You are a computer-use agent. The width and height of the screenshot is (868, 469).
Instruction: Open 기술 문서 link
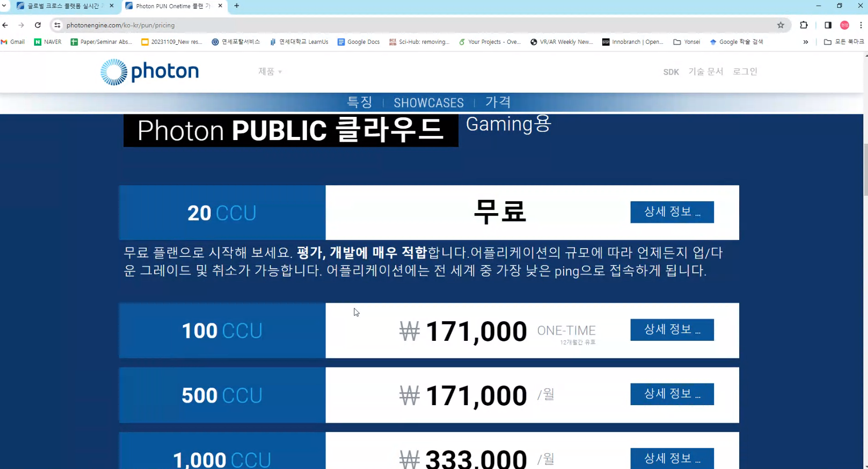706,72
